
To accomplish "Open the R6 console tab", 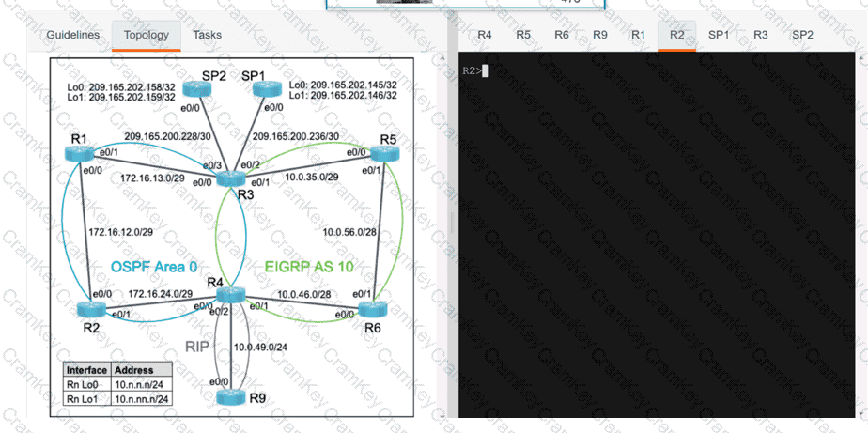I will click(x=562, y=35).
